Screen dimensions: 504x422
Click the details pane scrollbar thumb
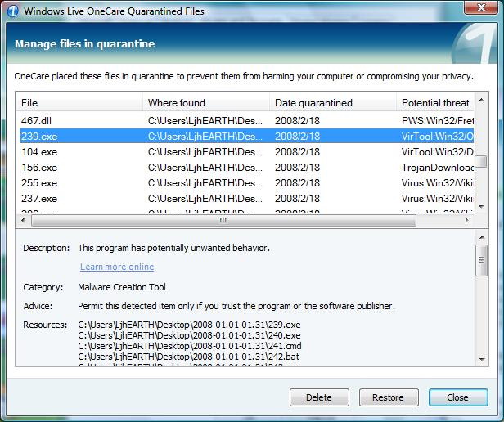(x=481, y=260)
